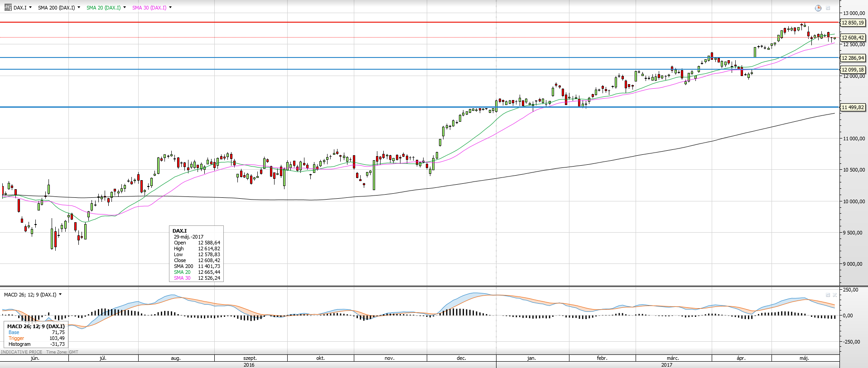
Task: Click the nov. month on time axis
Action: click(389, 358)
